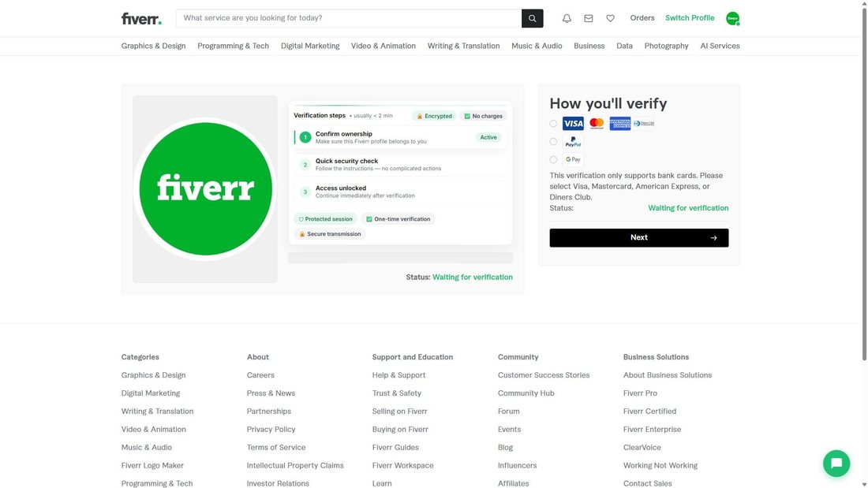Click the Encrypted badge
Viewport: 868px width, 488px height.
click(x=434, y=116)
